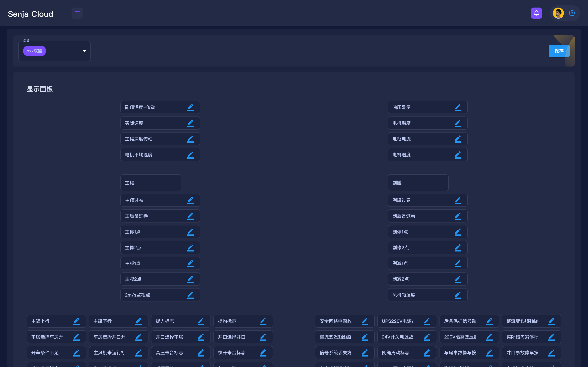Viewport: 588px width, 367px height.
Task: Click edit icon for 刚绳滑动标志
Action: (427, 353)
